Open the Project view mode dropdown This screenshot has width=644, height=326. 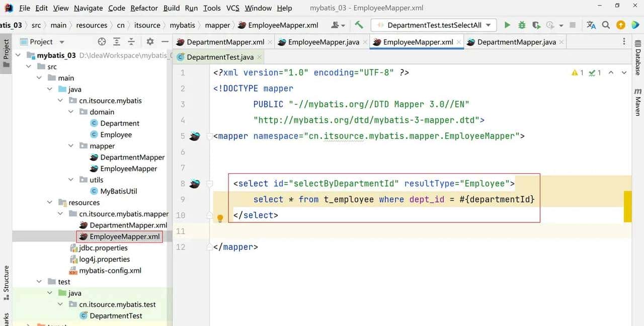pyautogui.click(x=62, y=42)
